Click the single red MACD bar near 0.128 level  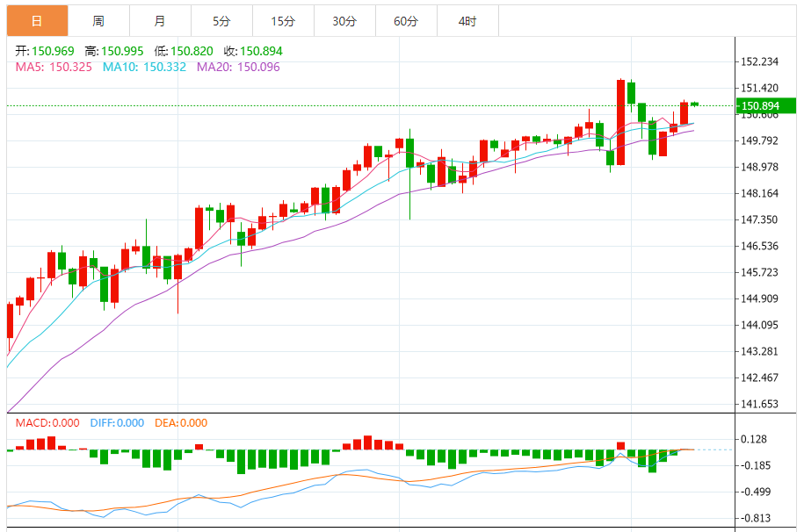[620, 446]
